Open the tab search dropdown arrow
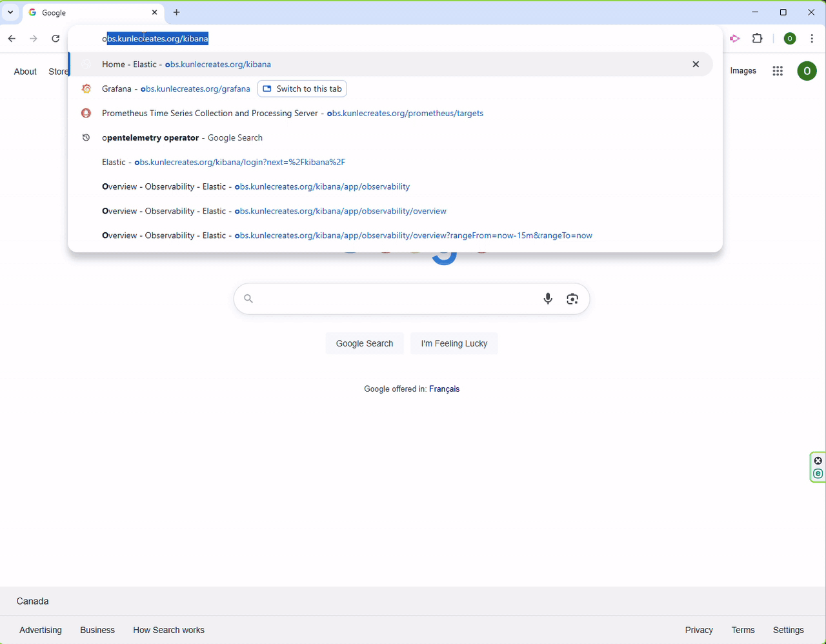The image size is (826, 644). pos(10,12)
